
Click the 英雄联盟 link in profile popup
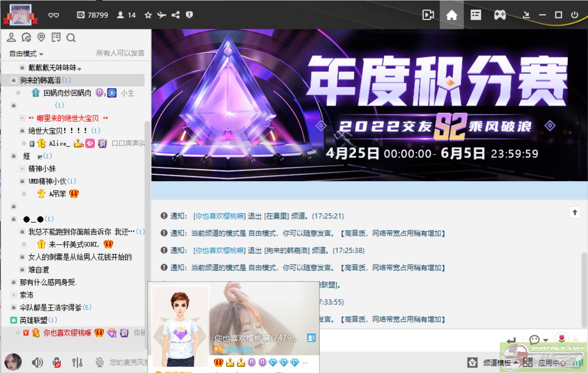(x=238, y=350)
